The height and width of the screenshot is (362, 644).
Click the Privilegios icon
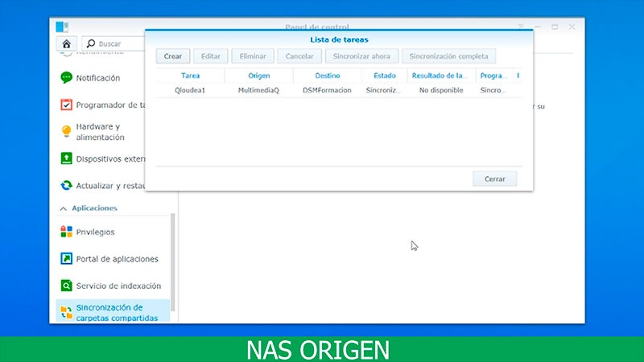(x=66, y=232)
